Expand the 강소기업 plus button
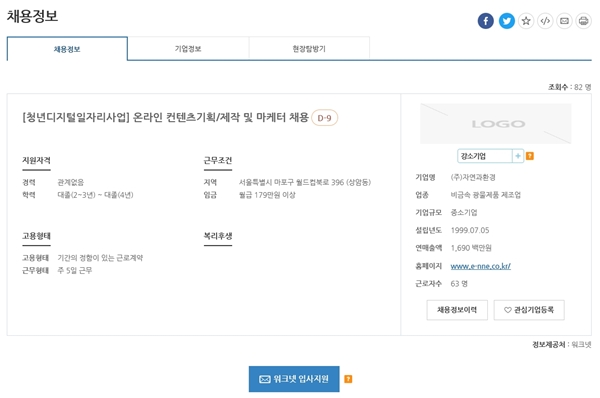 (x=518, y=156)
